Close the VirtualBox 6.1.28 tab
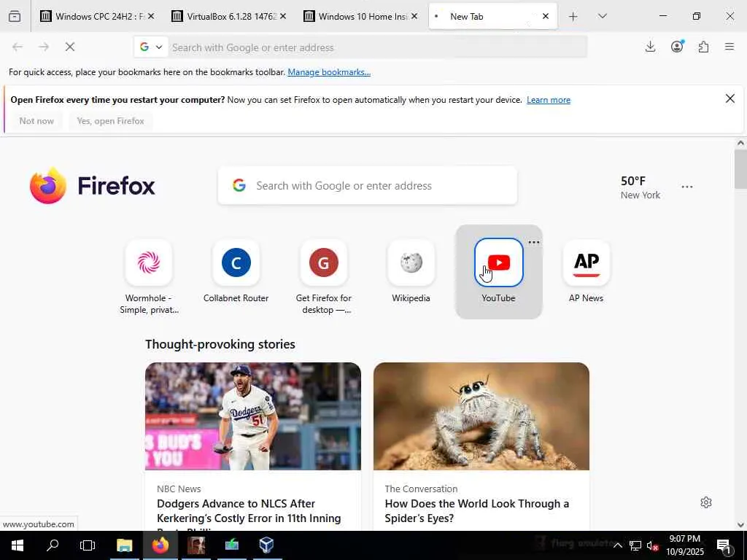The width and height of the screenshot is (747, 560). pos(282,16)
